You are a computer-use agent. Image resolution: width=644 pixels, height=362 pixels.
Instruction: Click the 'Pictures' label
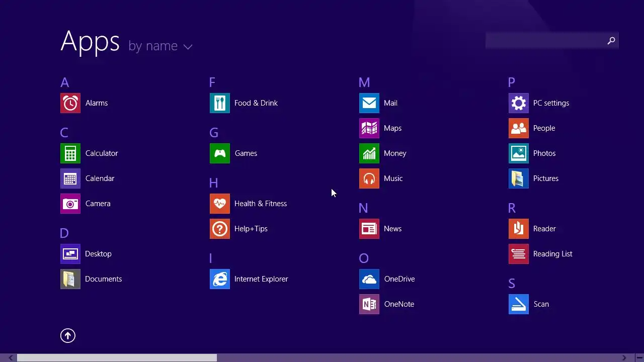click(546, 178)
